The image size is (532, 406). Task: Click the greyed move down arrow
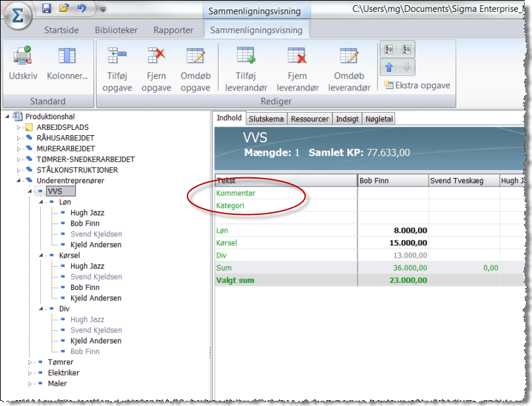(x=406, y=67)
